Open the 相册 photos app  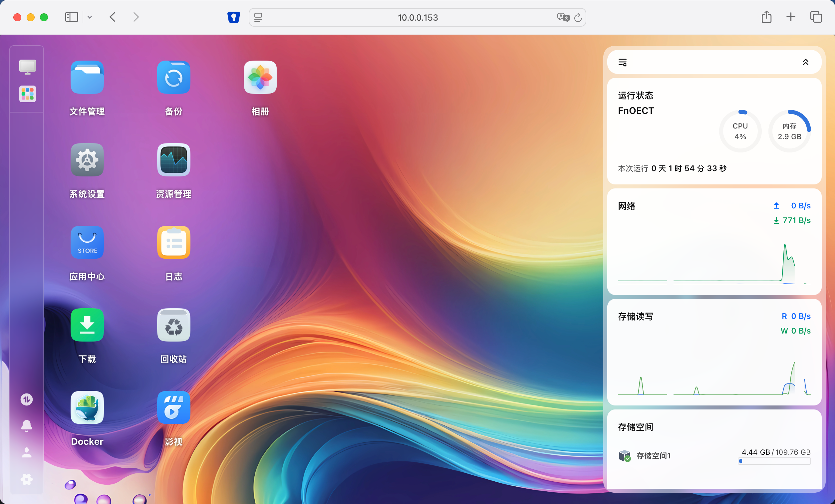[260, 78]
